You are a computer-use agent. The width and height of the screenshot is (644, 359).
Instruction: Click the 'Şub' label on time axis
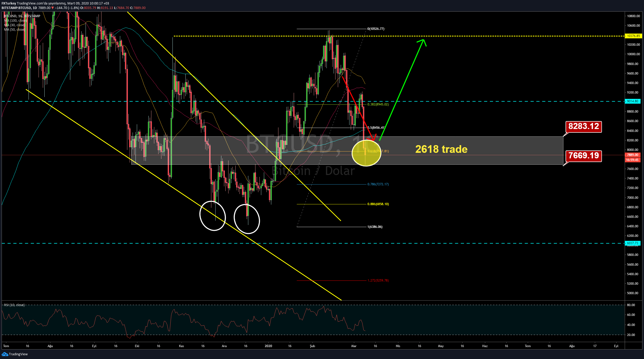point(312,346)
